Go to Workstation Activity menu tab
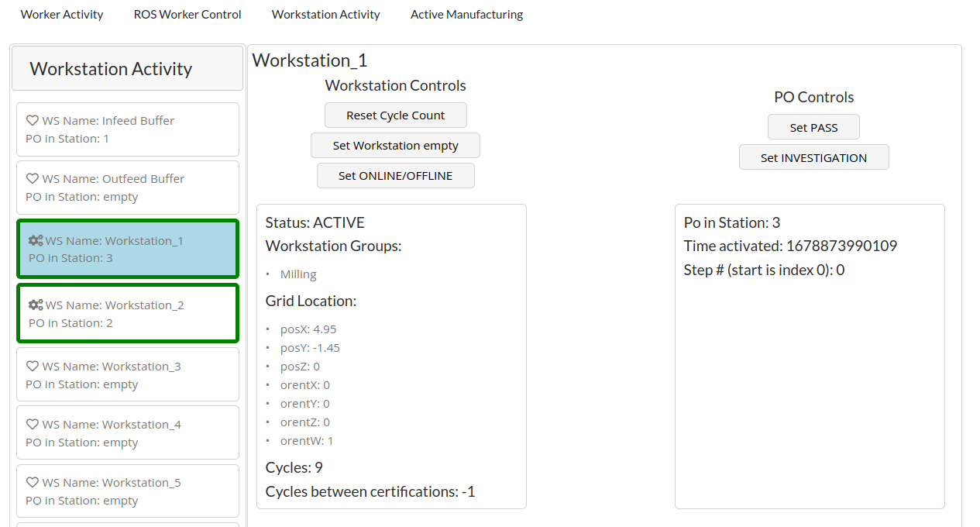 (x=325, y=15)
